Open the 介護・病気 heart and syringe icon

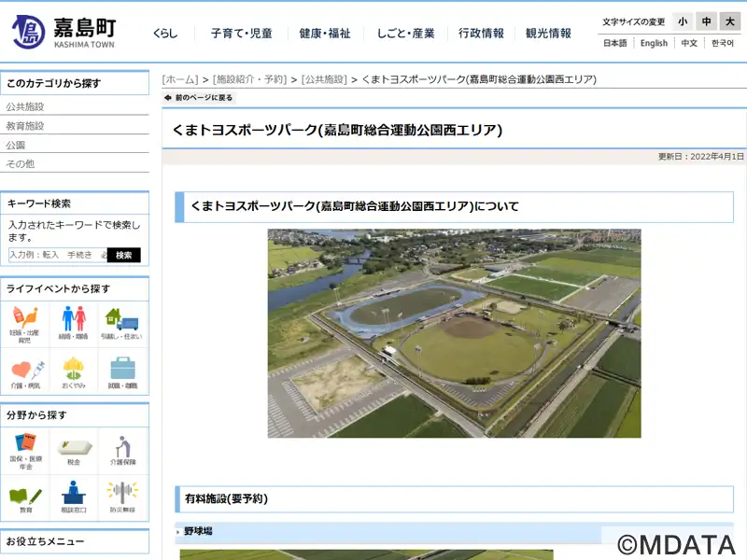[25, 372]
